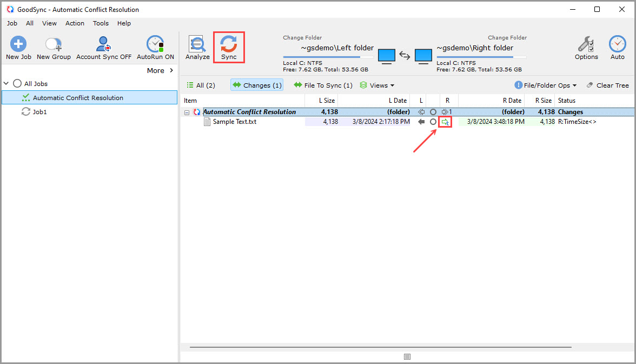The image size is (636, 364).
Task: Run Analyze on the current job
Action: (197, 47)
